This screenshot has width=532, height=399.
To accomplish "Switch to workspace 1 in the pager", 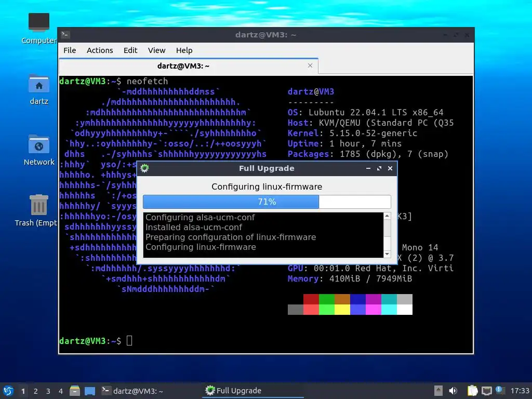I will coord(23,391).
